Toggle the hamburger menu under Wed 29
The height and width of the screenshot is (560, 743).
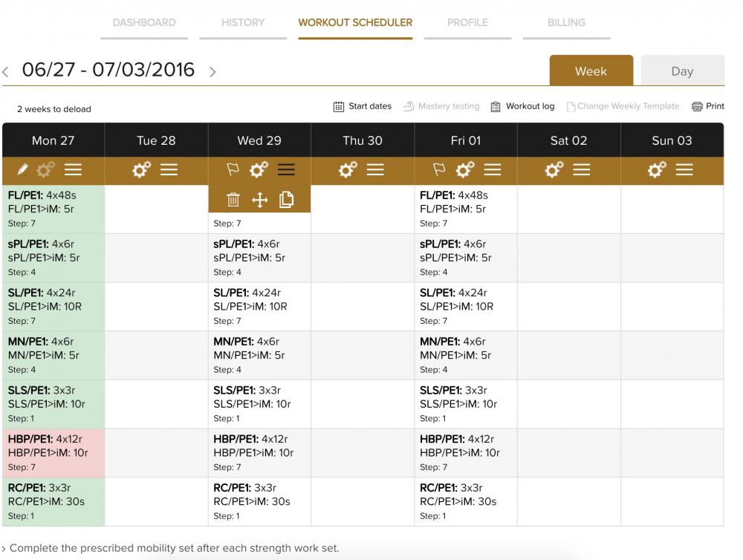286,169
